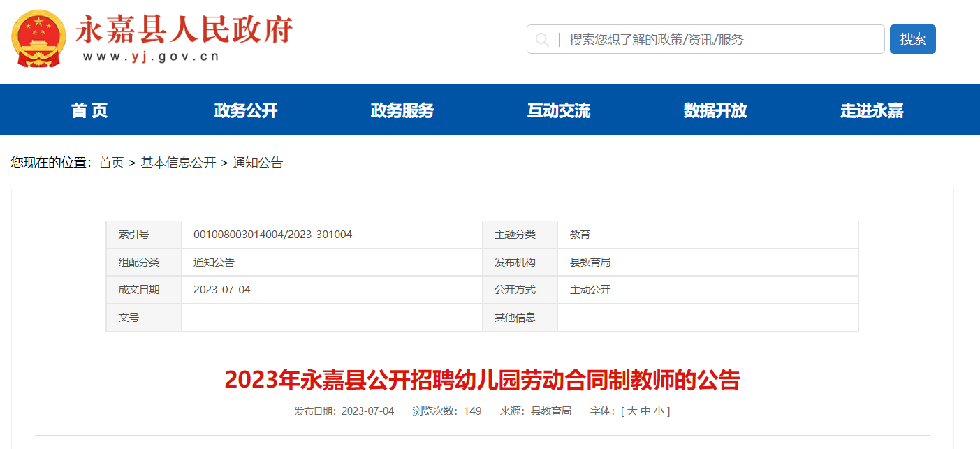This screenshot has height=449, width=980.
Task: Open the 数据开放 navigation item
Action: click(x=715, y=110)
